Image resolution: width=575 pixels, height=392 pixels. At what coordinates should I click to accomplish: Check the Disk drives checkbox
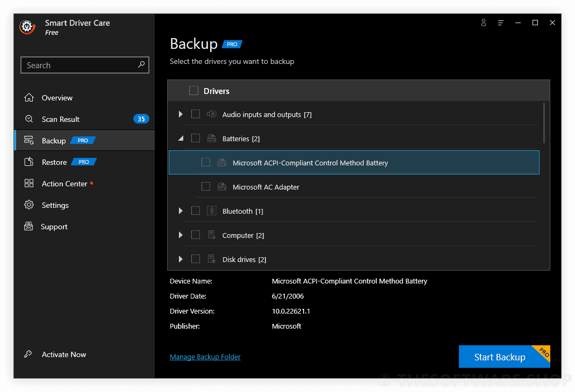click(196, 259)
